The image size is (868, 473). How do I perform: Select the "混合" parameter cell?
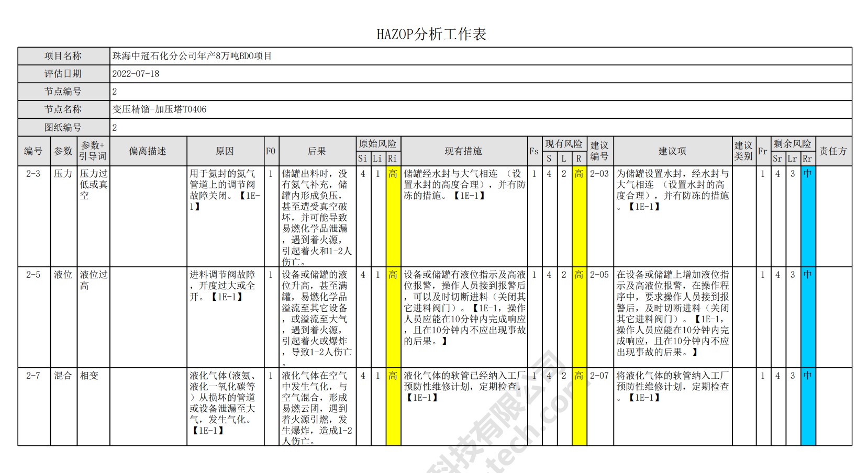[63, 407]
